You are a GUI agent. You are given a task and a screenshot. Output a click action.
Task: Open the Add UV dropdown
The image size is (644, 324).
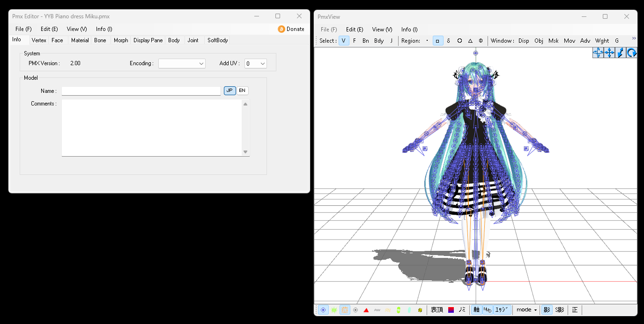pos(256,63)
